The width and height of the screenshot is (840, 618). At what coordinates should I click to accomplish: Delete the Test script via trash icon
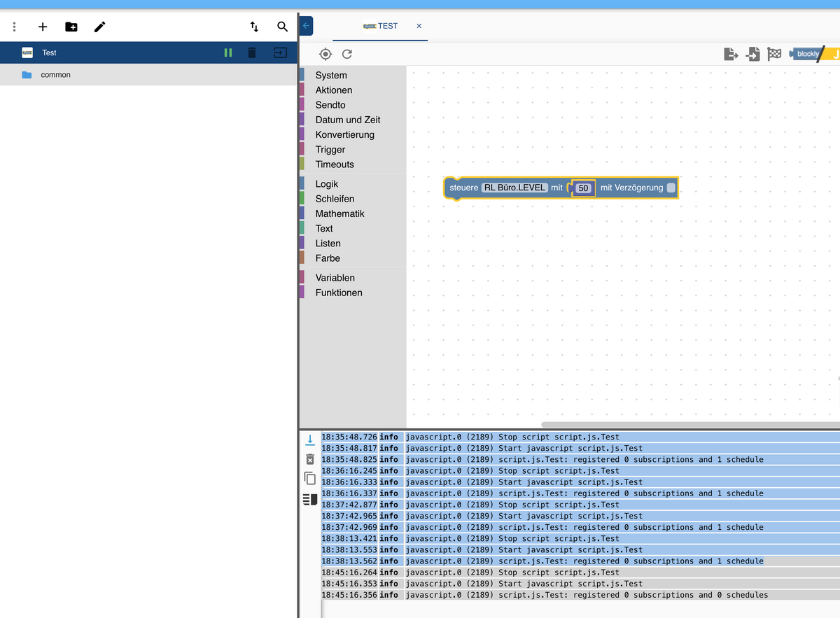click(252, 52)
